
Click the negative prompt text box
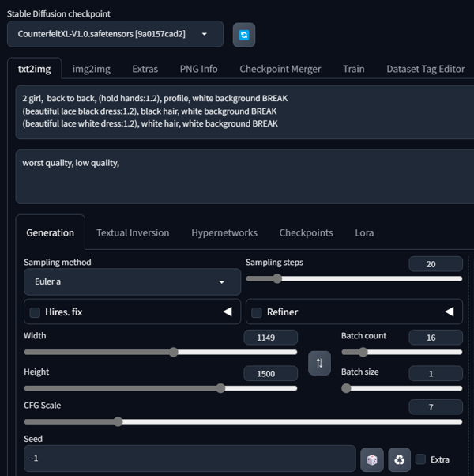tap(245, 176)
